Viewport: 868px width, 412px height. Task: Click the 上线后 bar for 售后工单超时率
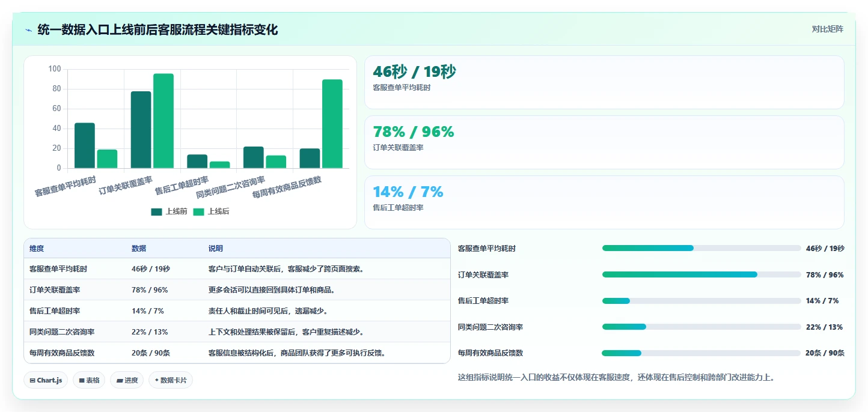[x=219, y=165]
